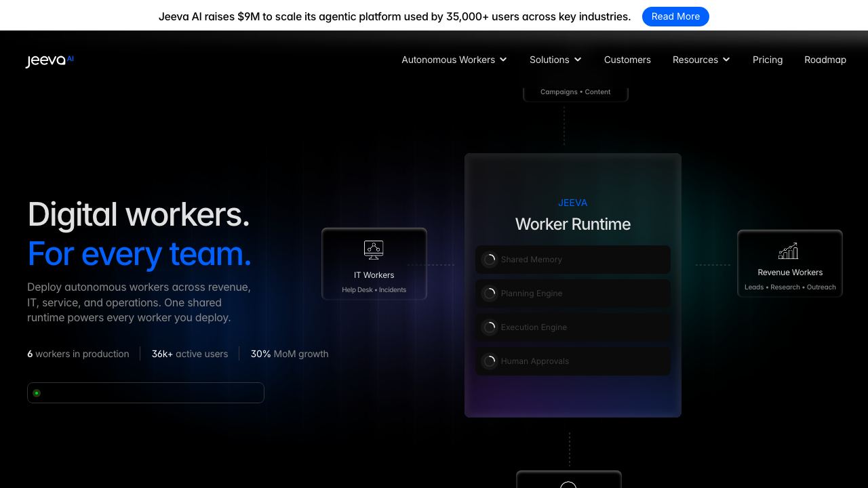Click the IT Workers monitor icon
The width and height of the screenshot is (868, 488).
point(374,250)
